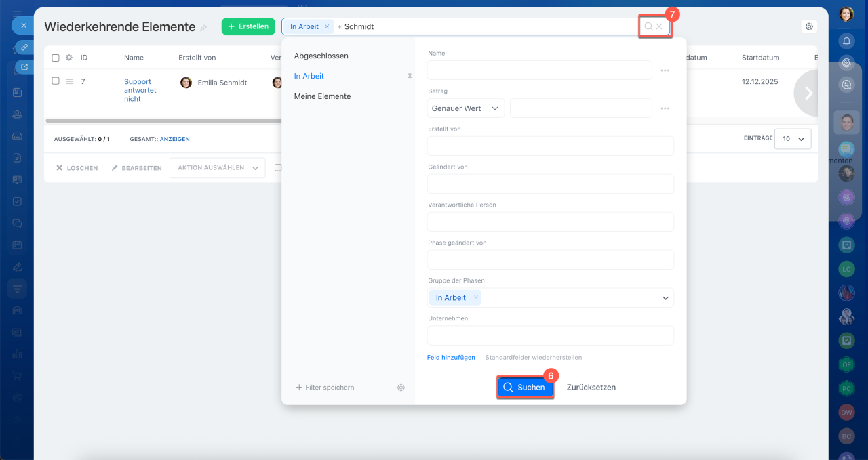Click Phase geändert von filter field
Viewport: 868px width, 460px height.
point(551,260)
